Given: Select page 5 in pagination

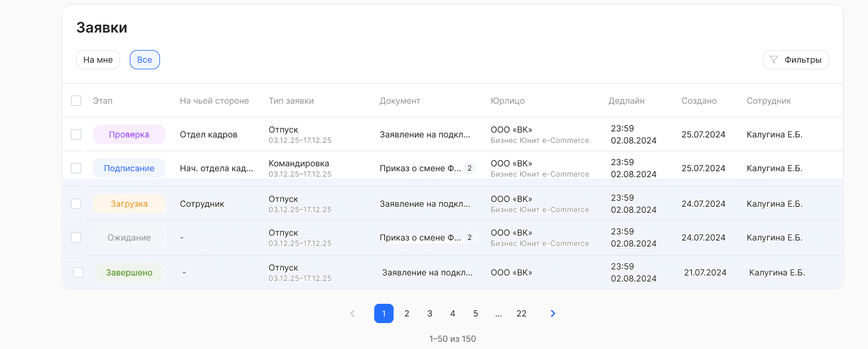Looking at the screenshot, I should pyautogui.click(x=476, y=313).
